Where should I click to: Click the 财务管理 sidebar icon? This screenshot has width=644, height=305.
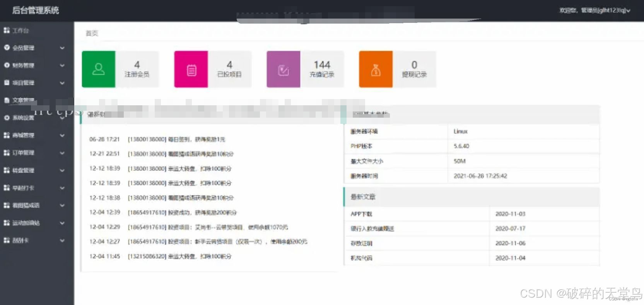(x=7, y=65)
